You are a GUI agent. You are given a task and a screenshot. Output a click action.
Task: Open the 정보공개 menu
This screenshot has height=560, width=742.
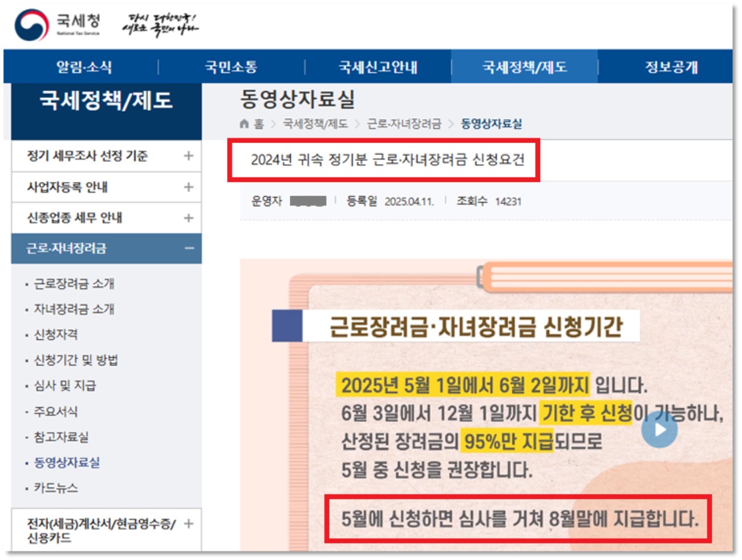pyautogui.click(x=671, y=67)
